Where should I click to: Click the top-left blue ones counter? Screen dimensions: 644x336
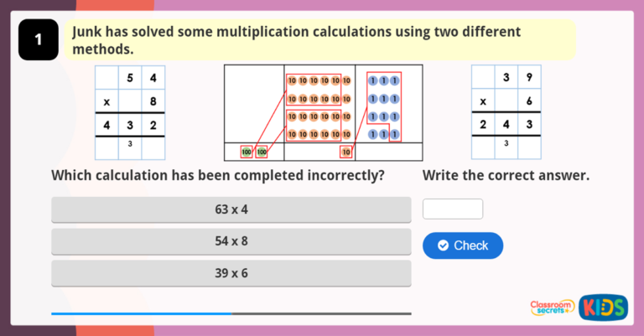pos(373,81)
